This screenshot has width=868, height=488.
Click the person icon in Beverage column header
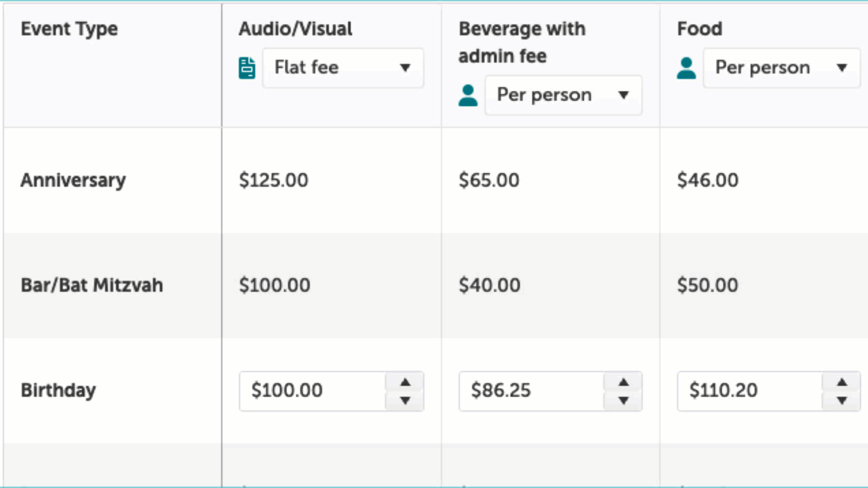click(x=467, y=95)
